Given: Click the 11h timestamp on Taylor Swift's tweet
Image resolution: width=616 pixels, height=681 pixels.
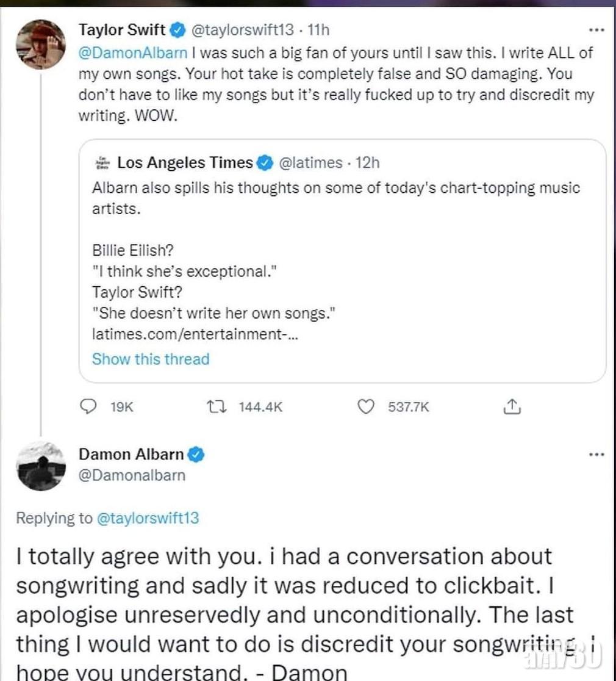Looking at the screenshot, I should coord(317,29).
